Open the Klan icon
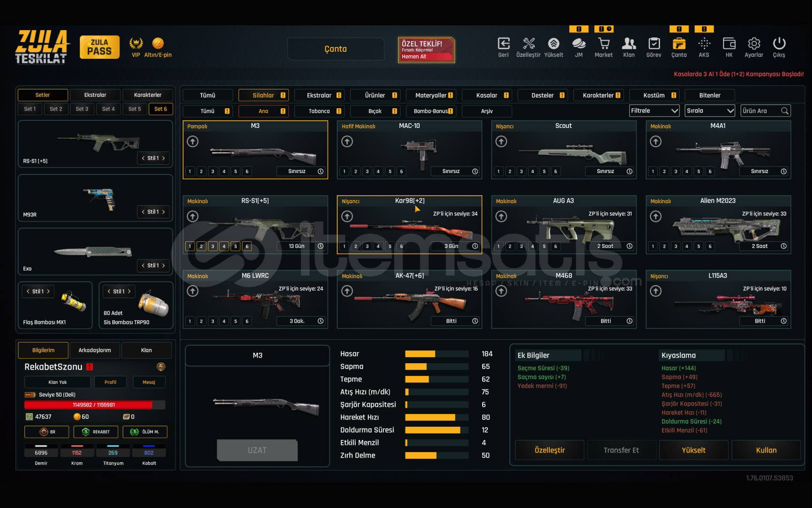Viewport: 812px width, 508px height. [x=629, y=44]
